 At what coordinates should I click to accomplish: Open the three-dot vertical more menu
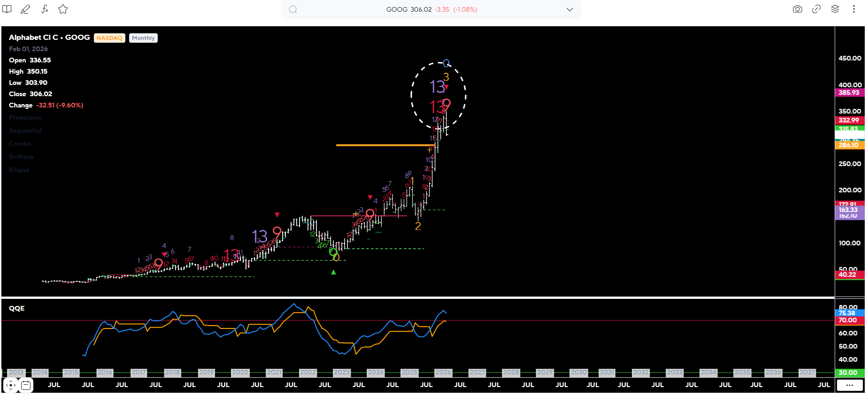tap(853, 9)
